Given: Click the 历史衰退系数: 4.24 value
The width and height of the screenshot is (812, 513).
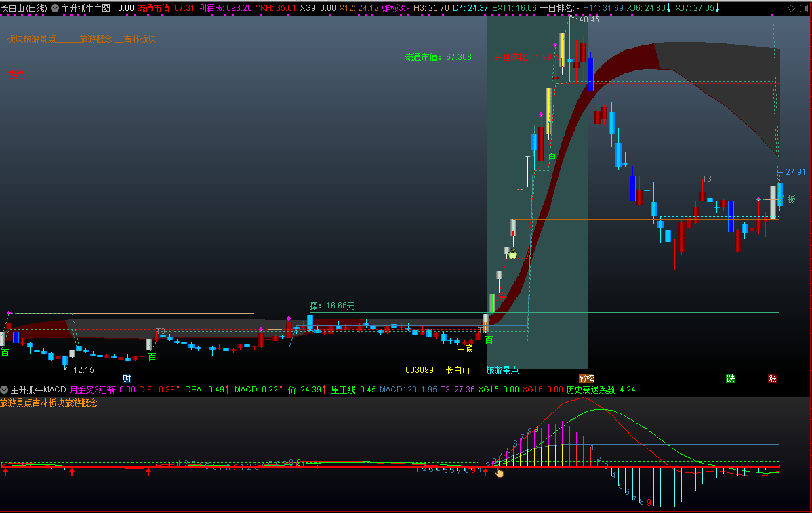Looking at the screenshot, I should (601, 389).
